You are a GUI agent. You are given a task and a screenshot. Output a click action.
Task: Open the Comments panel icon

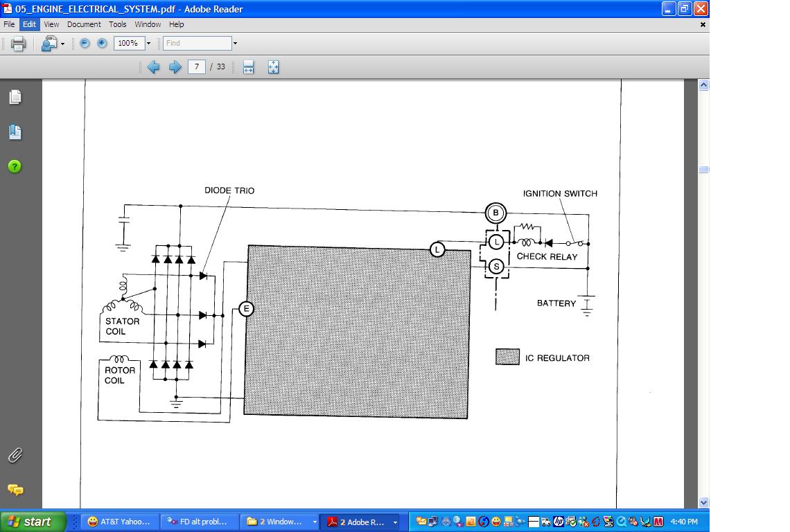[x=15, y=490]
